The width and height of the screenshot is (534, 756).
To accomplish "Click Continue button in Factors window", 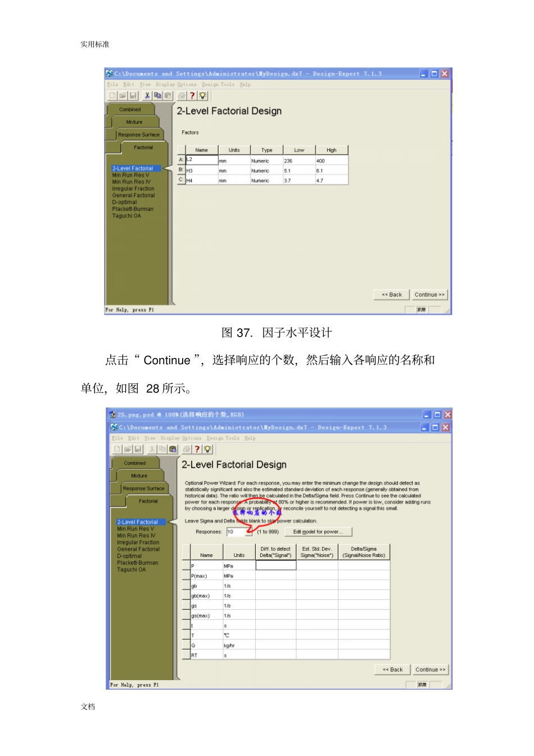I will [x=429, y=295].
